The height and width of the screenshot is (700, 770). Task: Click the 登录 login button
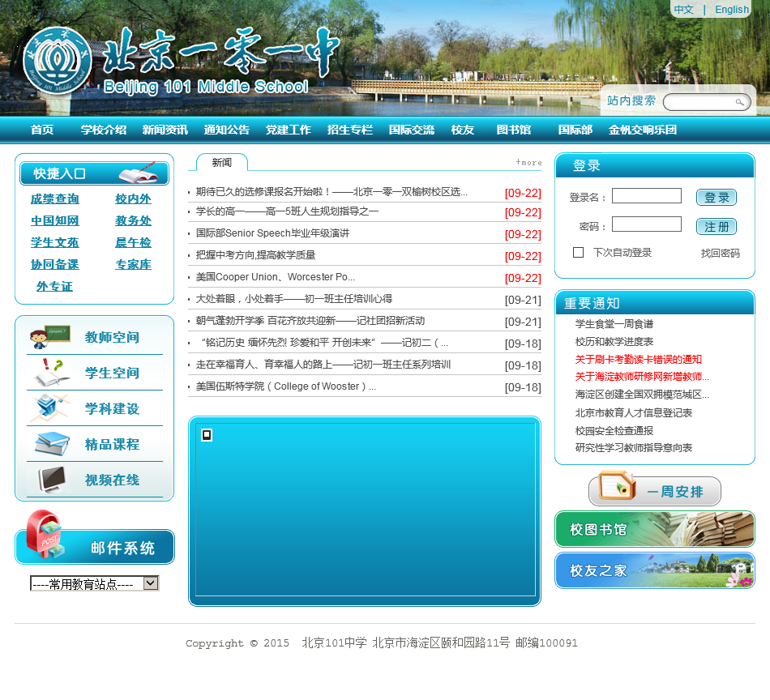tap(717, 198)
